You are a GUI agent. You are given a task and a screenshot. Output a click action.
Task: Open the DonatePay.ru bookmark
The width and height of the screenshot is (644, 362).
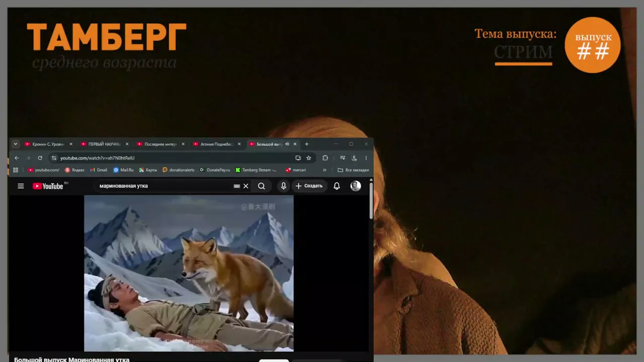point(215,170)
